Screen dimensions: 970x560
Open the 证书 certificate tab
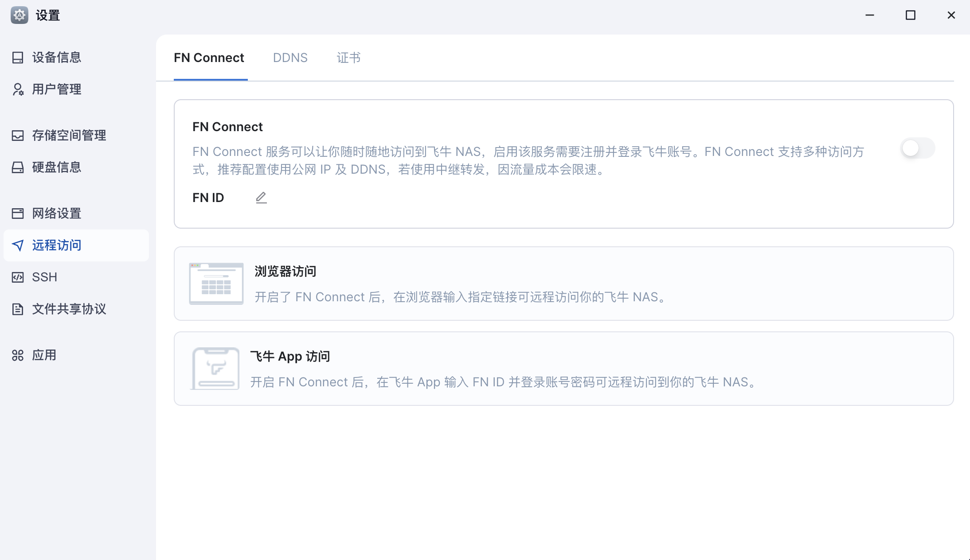[348, 58]
